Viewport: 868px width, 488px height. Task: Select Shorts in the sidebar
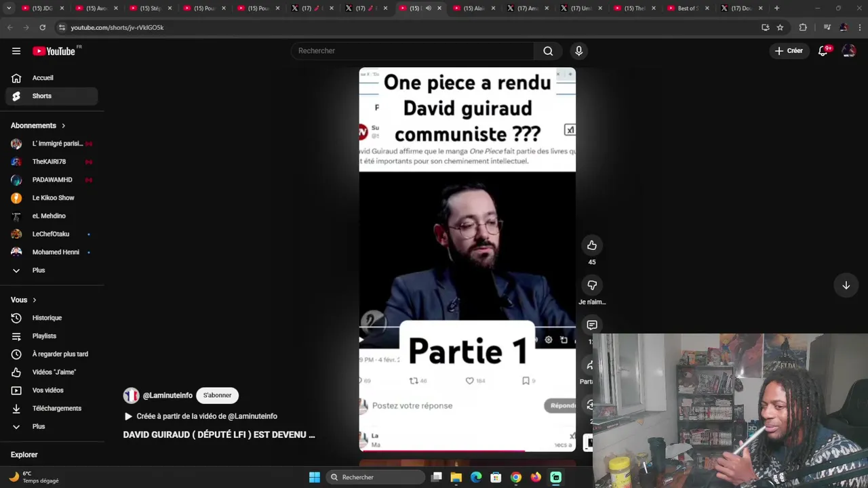tap(52, 96)
